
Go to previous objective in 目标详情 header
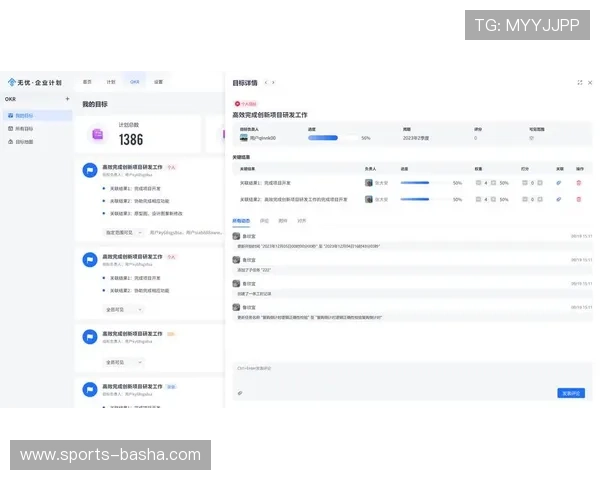266,82
